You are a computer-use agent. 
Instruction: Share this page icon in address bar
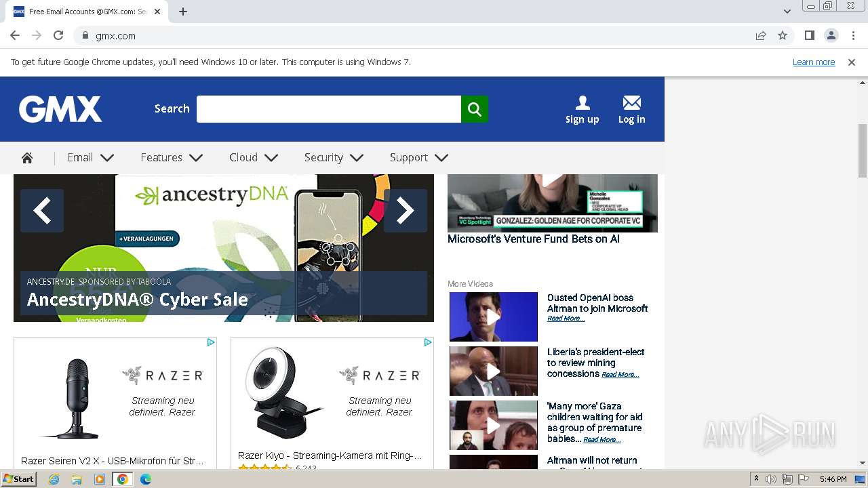pos(761,35)
